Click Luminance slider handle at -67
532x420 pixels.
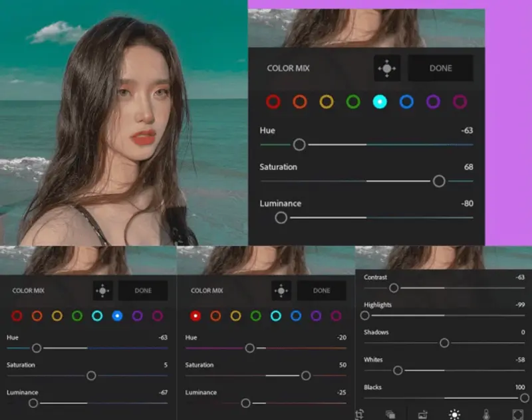coord(33,403)
